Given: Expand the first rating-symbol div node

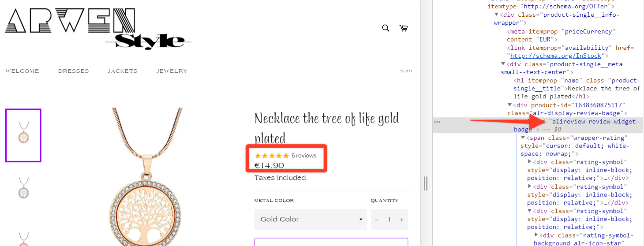Looking at the screenshot, I should pos(530,162).
